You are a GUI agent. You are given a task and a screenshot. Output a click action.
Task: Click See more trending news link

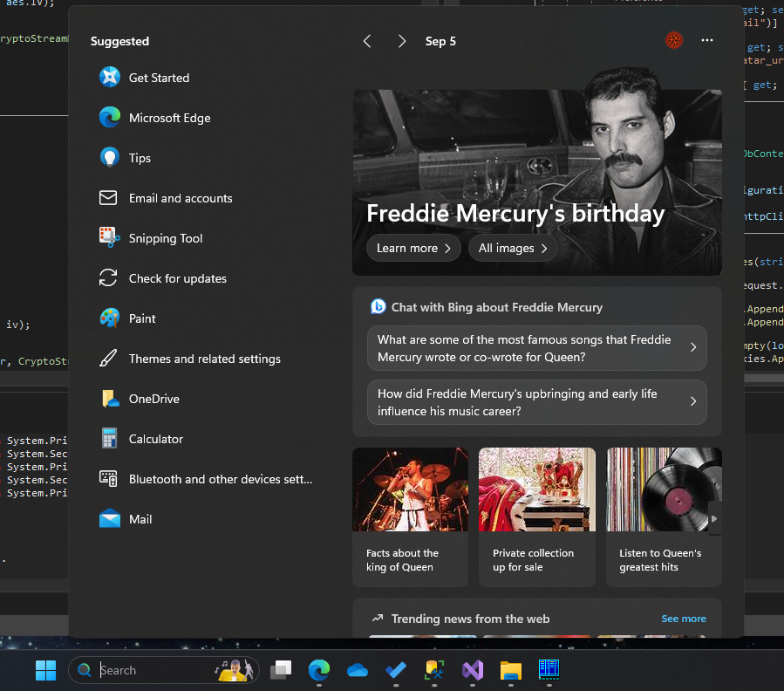point(684,619)
